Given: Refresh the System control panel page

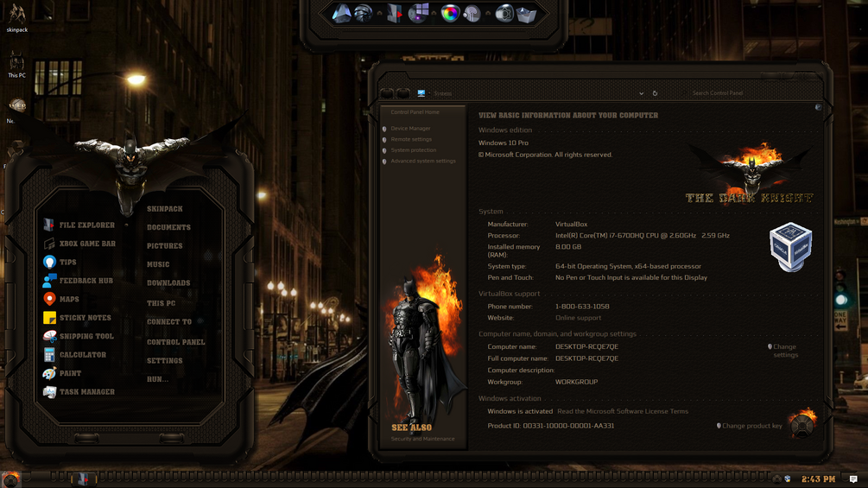Looking at the screenshot, I should coord(655,93).
